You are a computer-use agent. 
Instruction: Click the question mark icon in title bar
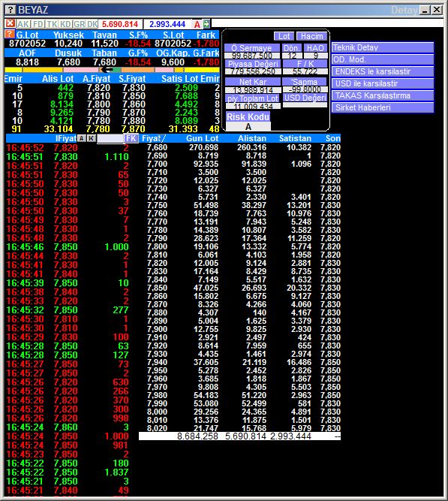[x=11, y=10]
